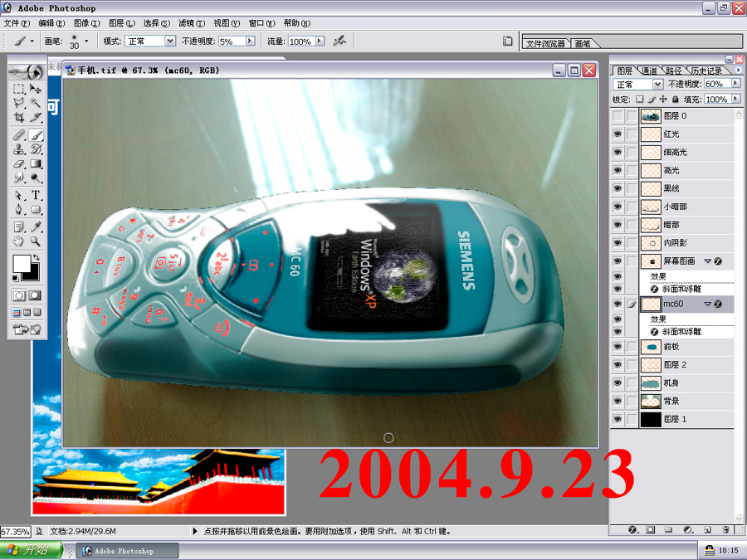Add adjustment layer from panel bottom
Viewport: 747px width, 560px height.
(x=688, y=530)
